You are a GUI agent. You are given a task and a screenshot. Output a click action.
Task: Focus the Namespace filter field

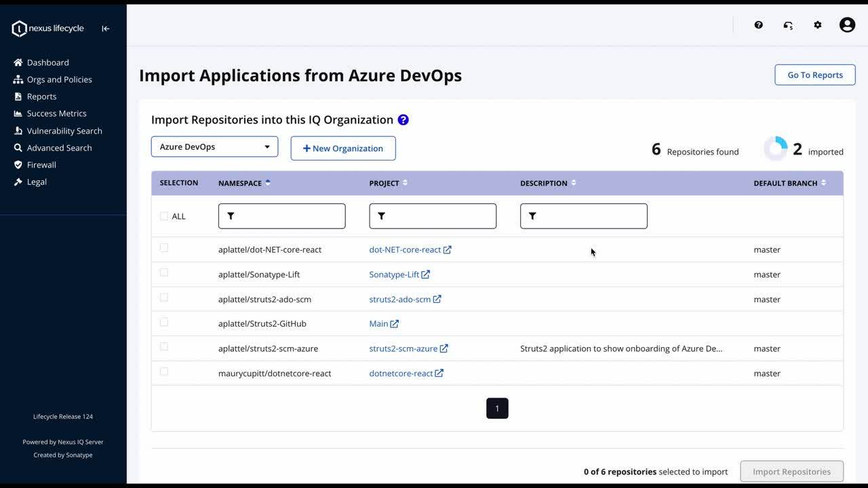click(x=282, y=216)
